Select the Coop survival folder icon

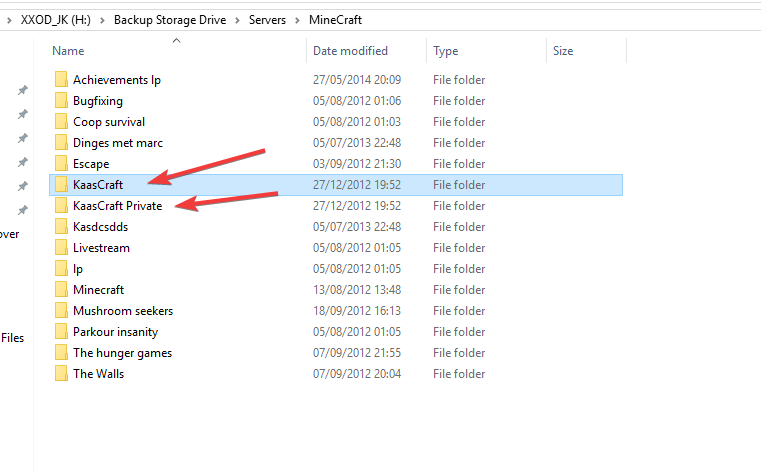(x=60, y=122)
